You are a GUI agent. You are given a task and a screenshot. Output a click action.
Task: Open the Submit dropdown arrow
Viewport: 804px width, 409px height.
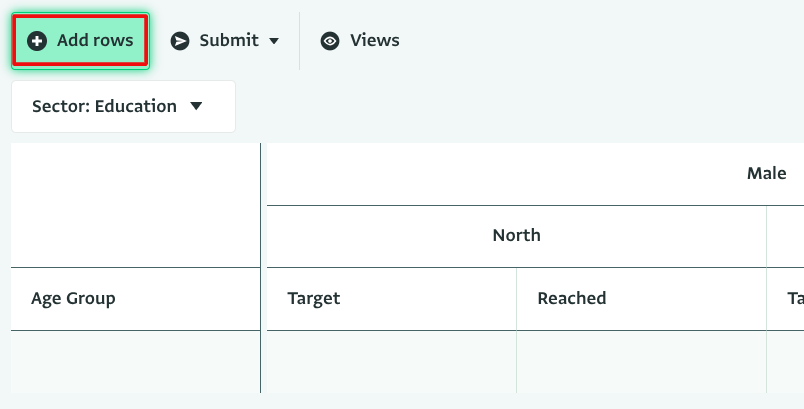click(275, 41)
